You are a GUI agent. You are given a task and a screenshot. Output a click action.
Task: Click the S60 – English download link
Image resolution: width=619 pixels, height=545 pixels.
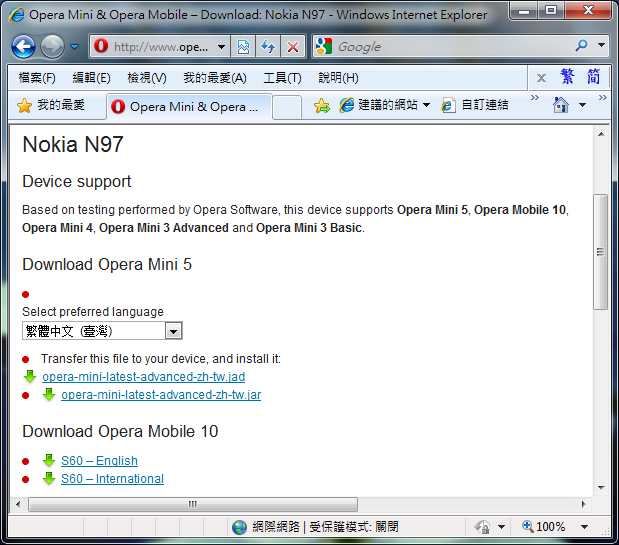pyautogui.click(x=99, y=461)
